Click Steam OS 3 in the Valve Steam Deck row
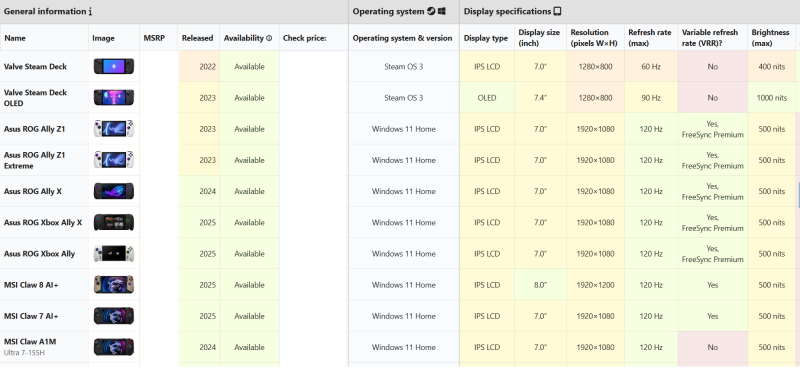The width and height of the screenshot is (800, 376). coord(404,66)
